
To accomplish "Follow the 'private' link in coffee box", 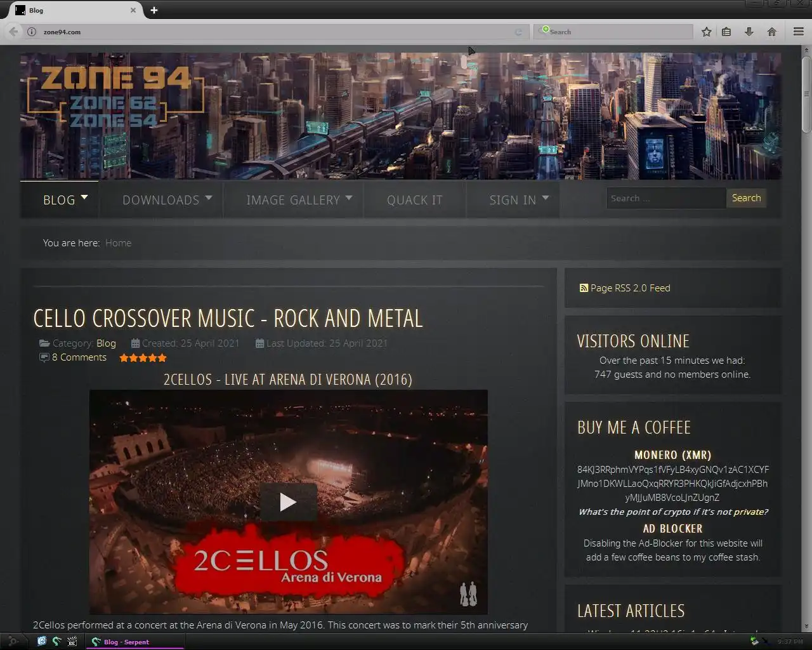I will pyautogui.click(x=749, y=512).
